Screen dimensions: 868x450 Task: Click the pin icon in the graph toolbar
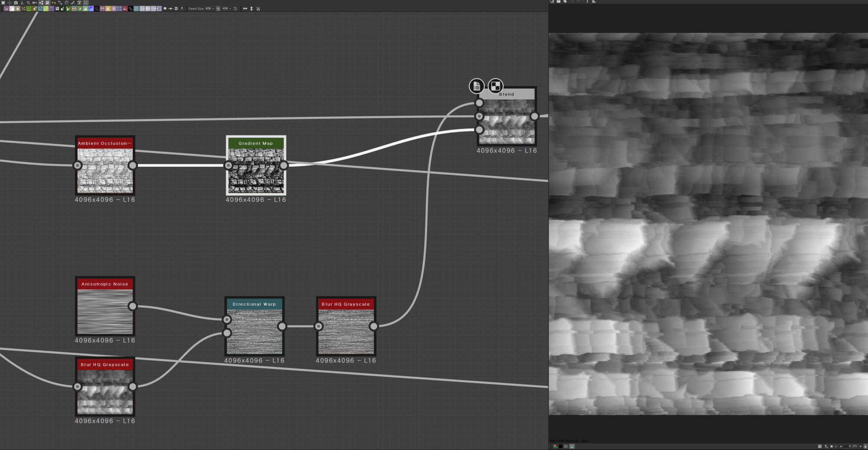(x=182, y=9)
